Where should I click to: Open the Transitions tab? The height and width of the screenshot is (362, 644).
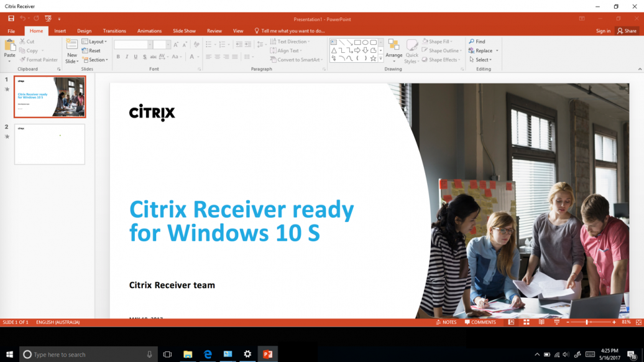coord(114,30)
